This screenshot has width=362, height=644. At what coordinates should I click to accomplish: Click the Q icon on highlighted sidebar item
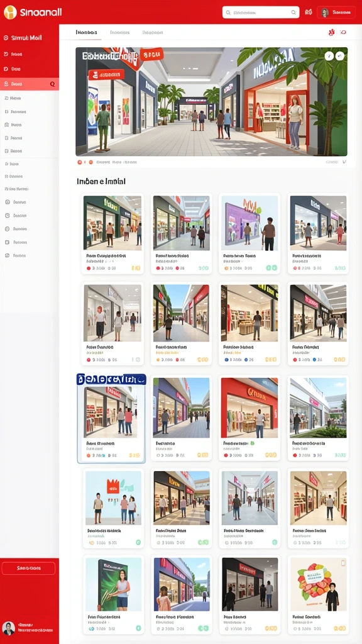point(52,84)
